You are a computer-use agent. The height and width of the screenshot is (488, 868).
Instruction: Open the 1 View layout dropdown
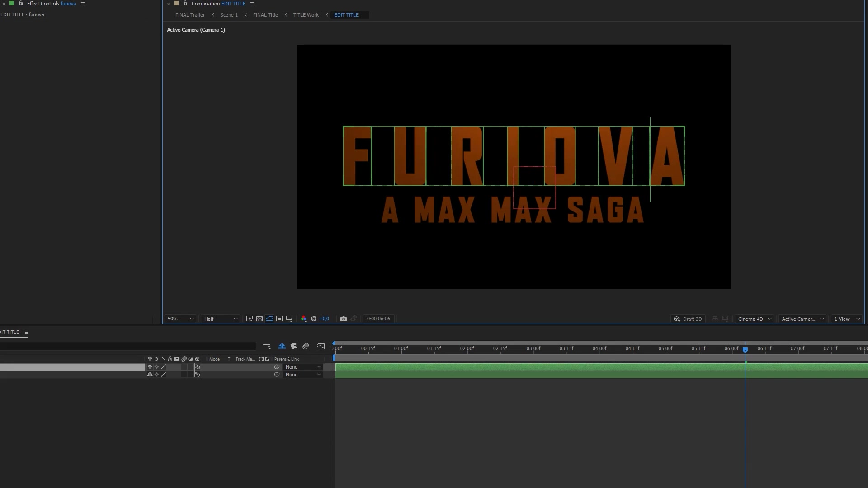pyautogui.click(x=847, y=319)
